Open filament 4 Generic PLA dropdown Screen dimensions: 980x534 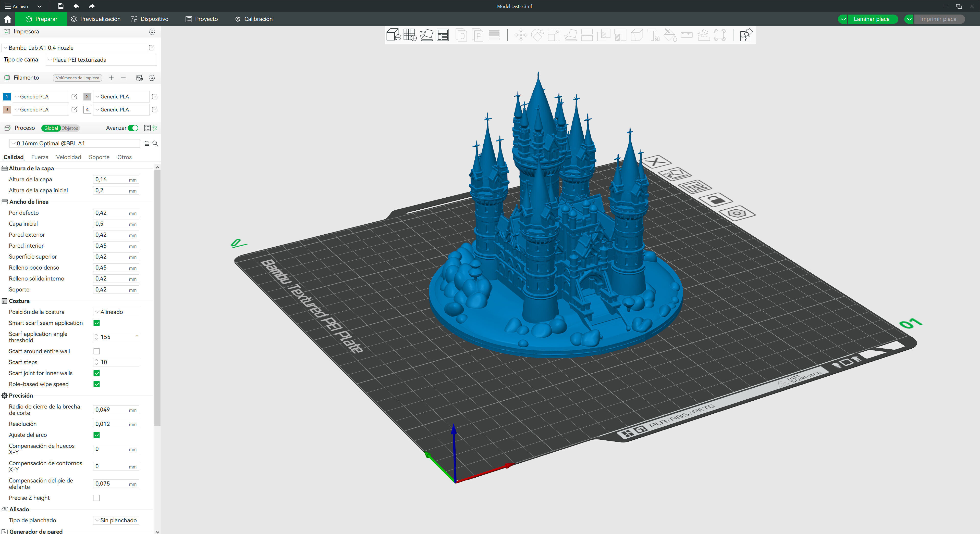tap(121, 109)
